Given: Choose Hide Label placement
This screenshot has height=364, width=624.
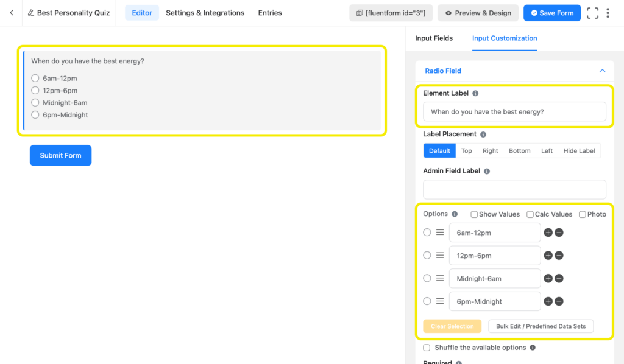Looking at the screenshot, I should click(579, 150).
